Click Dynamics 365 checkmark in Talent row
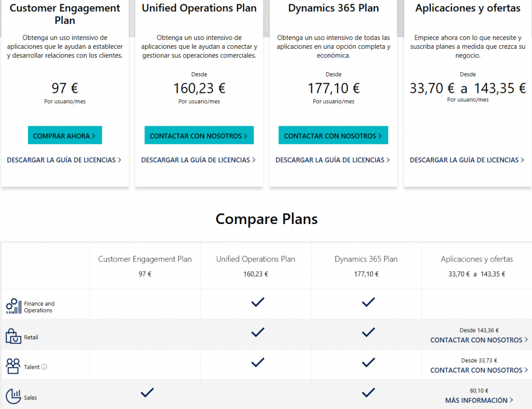 (368, 363)
